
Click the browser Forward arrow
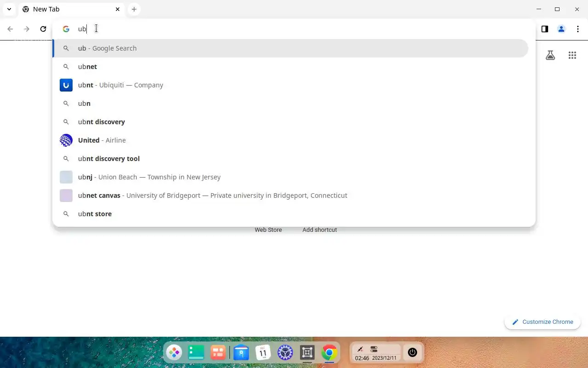coord(27,29)
